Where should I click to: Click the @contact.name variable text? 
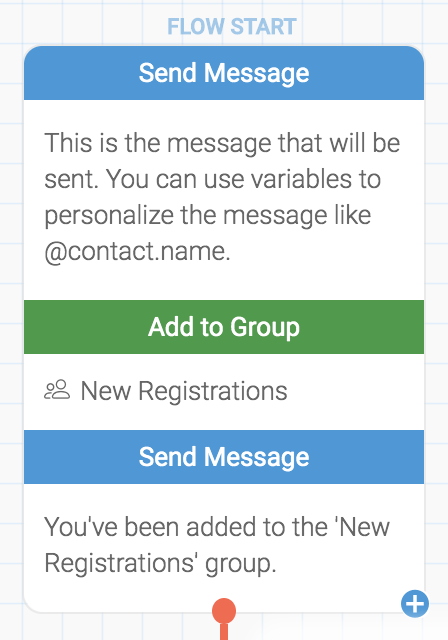138,251
